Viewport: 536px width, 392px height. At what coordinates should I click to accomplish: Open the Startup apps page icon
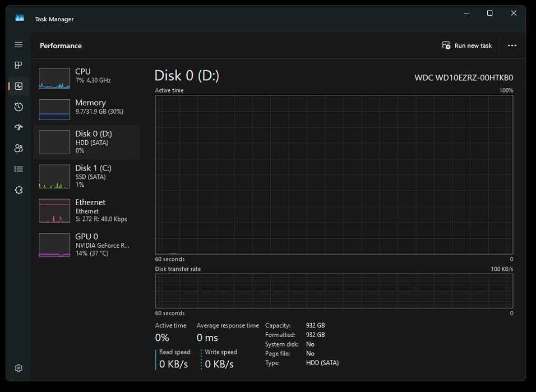coord(19,127)
